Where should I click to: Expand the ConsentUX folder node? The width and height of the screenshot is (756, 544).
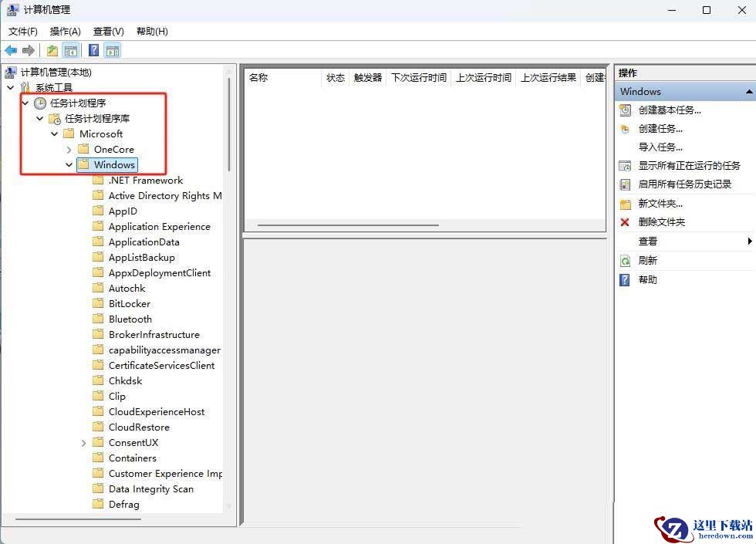point(83,443)
